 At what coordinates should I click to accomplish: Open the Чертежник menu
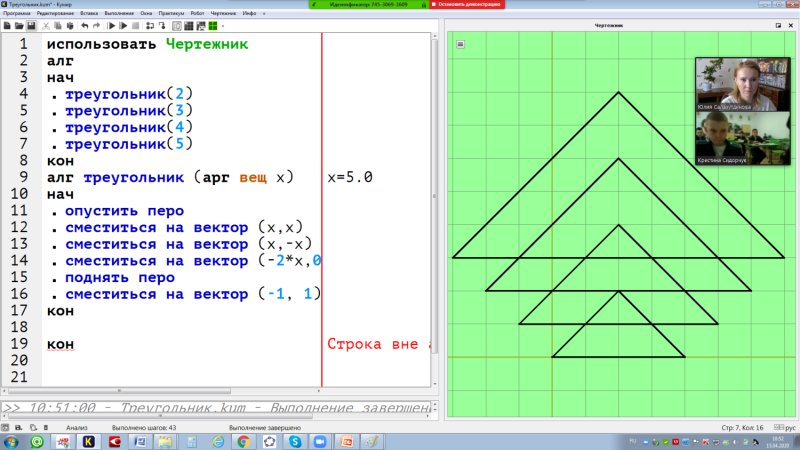click(x=223, y=13)
